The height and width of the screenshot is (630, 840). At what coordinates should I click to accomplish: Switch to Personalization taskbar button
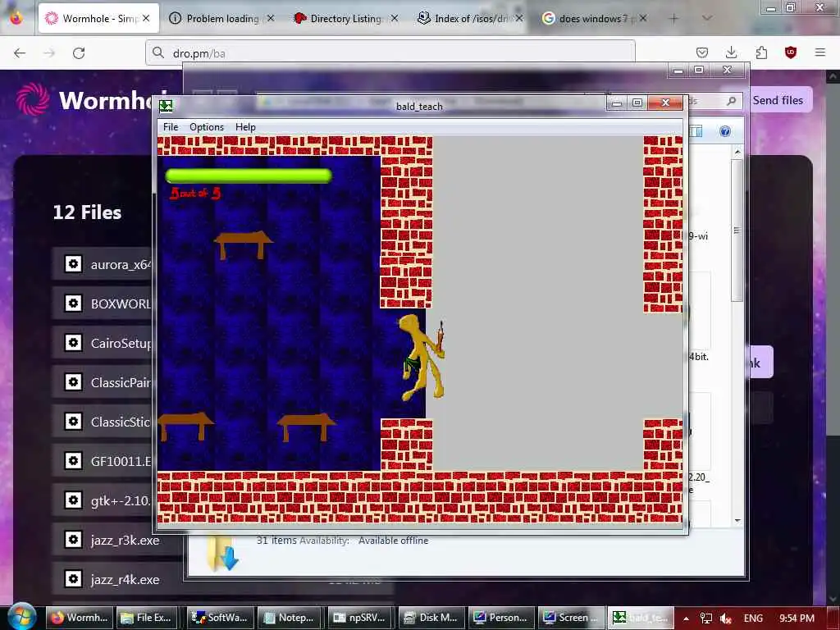(501, 618)
